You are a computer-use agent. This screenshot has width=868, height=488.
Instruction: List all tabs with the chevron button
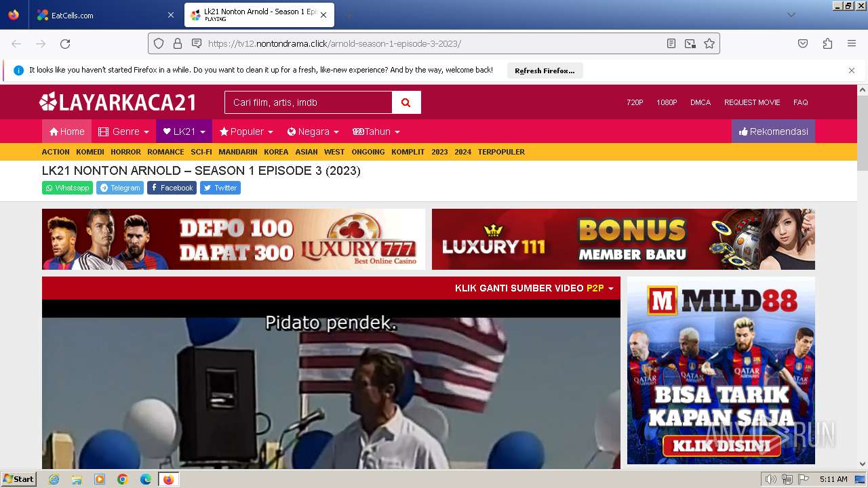click(x=791, y=15)
